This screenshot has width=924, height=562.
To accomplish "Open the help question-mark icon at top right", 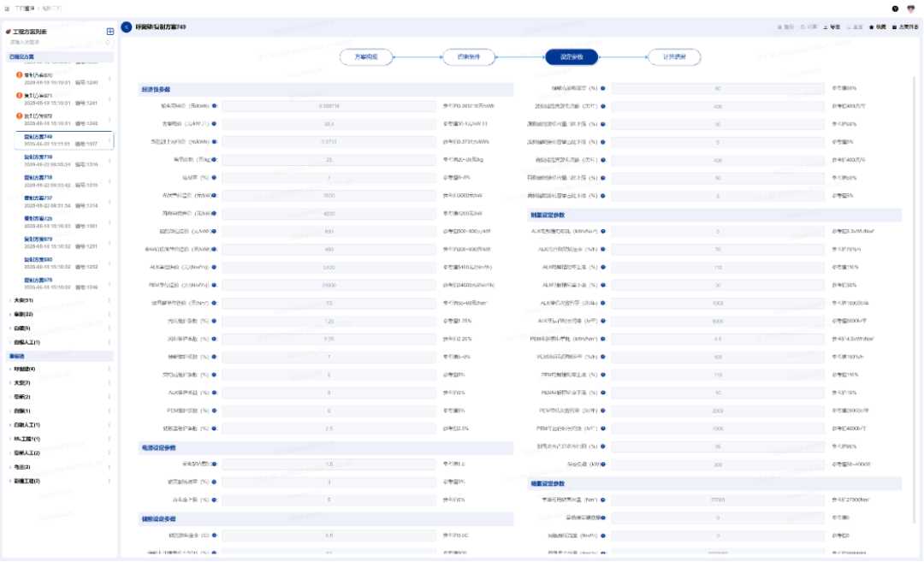I will [895, 9].
